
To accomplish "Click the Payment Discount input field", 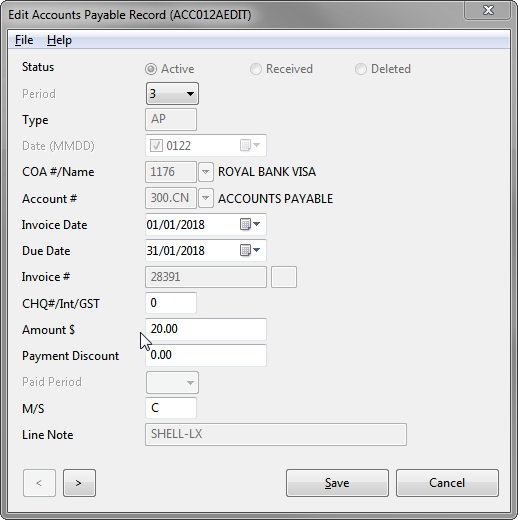I will (x=206, y=355).
